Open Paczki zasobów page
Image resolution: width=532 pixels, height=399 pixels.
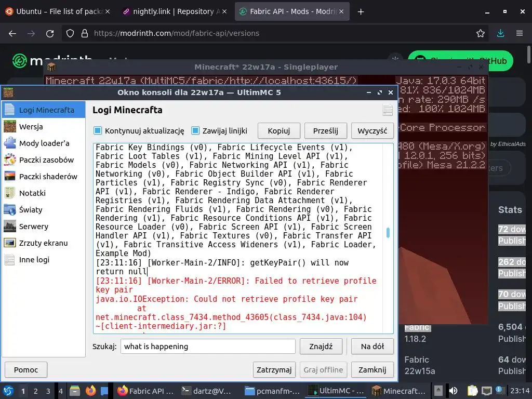click(44, 160)
